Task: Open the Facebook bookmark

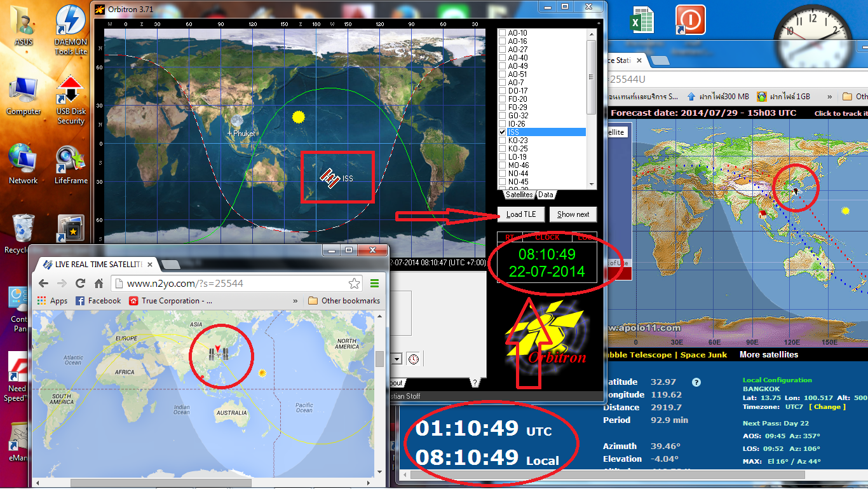Action: tap(98, 301)
